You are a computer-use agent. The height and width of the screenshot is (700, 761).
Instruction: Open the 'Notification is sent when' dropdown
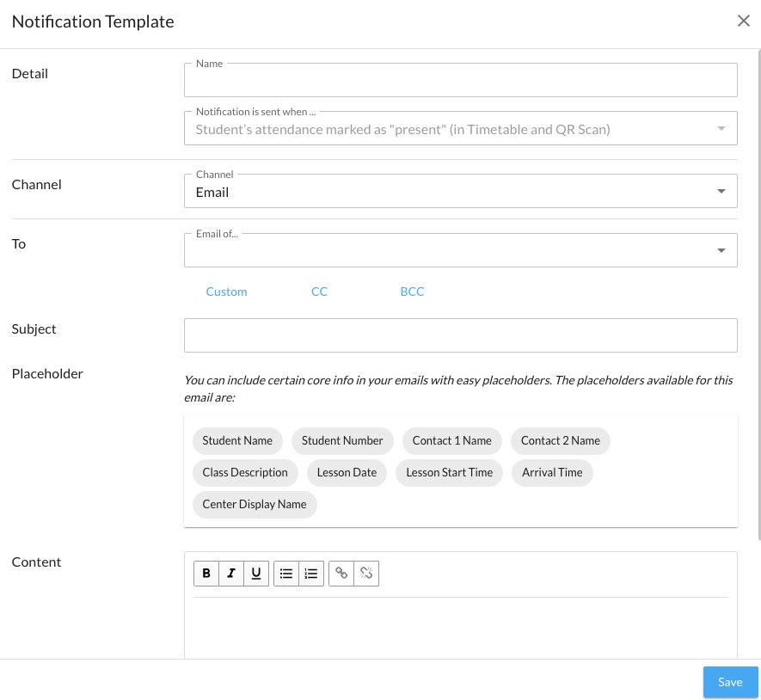(460, 129)
